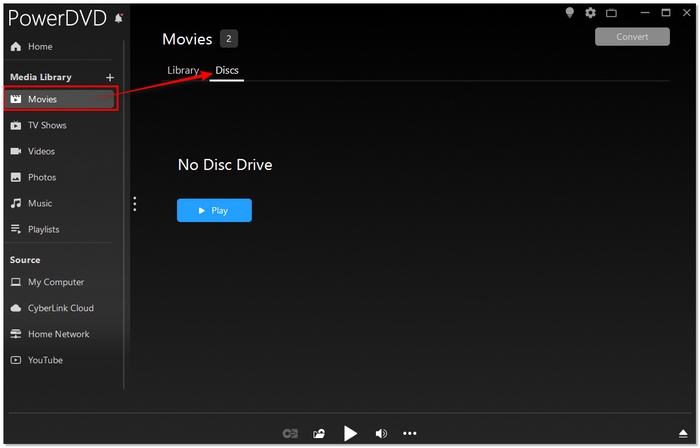Click the Videos camera icon in sidebar
The width and height of the screenshot is (700, 448).
pos(16,151)
